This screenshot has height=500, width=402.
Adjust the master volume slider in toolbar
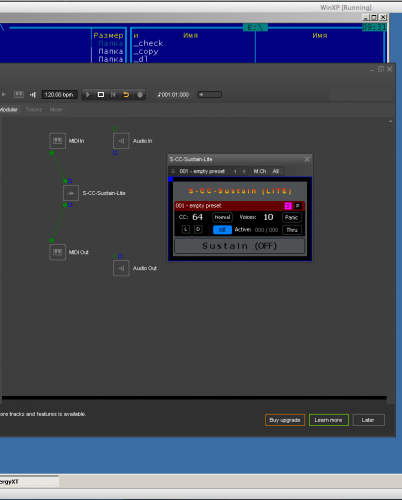click(x=210, y=95)
